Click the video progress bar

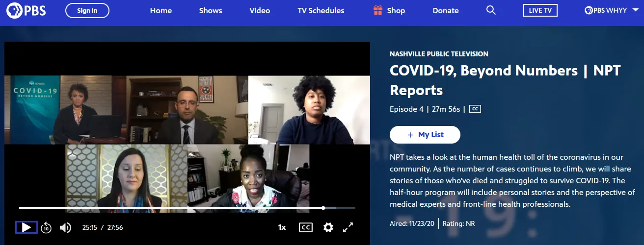187,208
